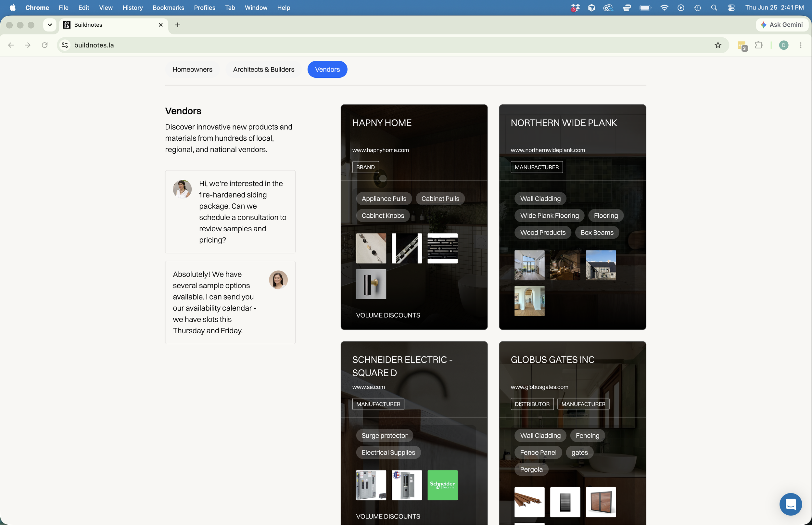Select the Wood Products tag

542,233
